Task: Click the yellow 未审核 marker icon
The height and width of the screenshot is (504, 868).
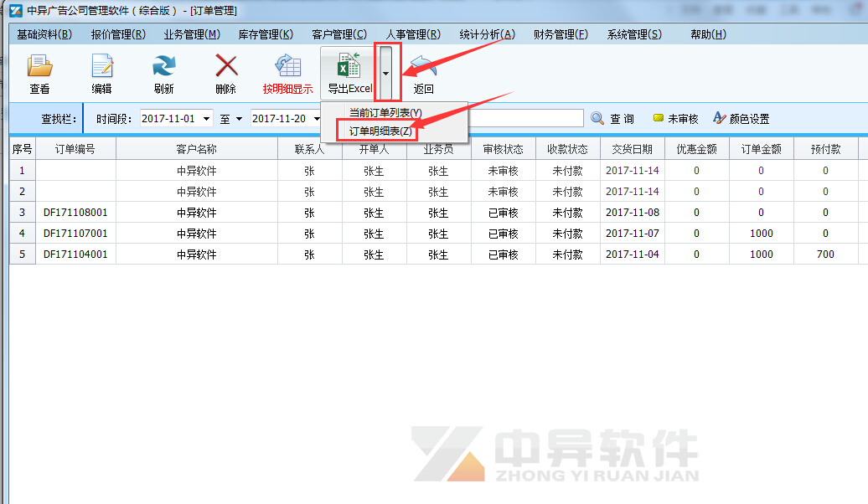Action: point(659,118)
